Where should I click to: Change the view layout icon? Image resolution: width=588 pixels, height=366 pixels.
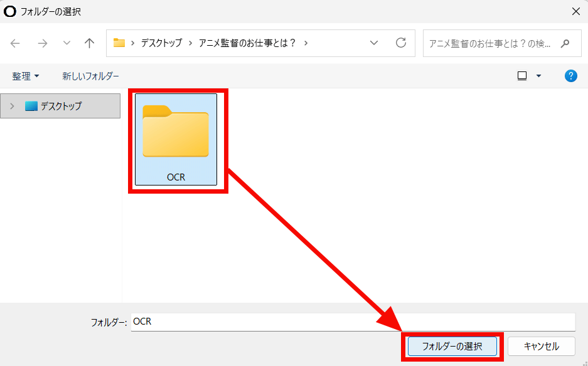[522, 76]
